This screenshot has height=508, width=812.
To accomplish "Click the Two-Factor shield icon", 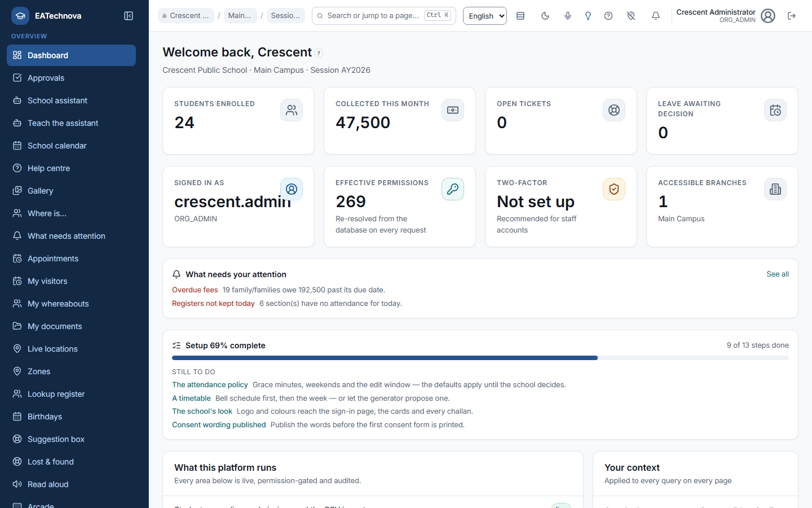I will [x=614, y=189].
